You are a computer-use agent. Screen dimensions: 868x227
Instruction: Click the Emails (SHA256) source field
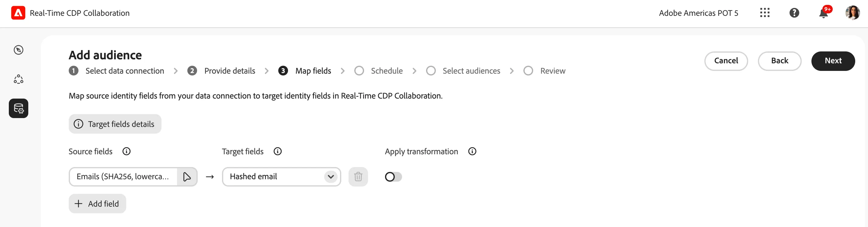123,177
